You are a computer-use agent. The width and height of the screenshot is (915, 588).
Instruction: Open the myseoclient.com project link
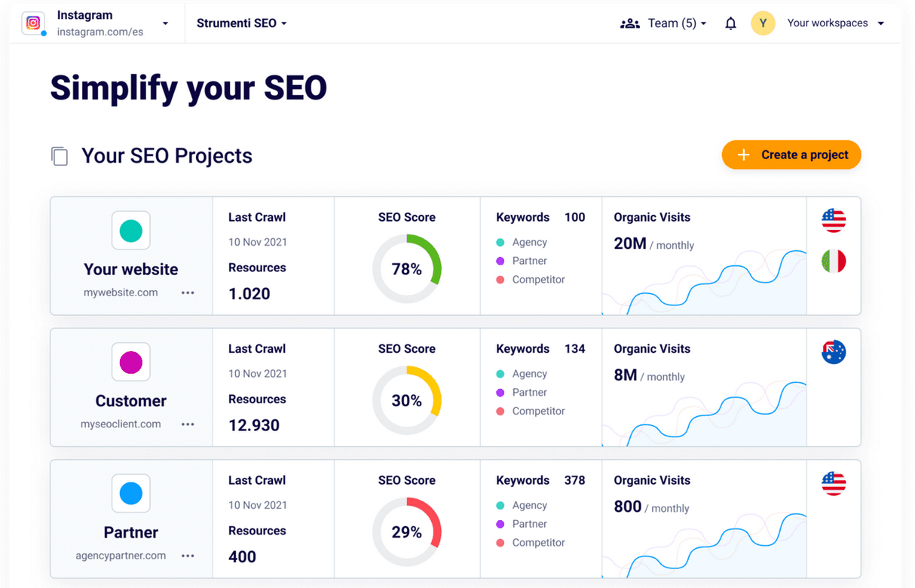121,424
